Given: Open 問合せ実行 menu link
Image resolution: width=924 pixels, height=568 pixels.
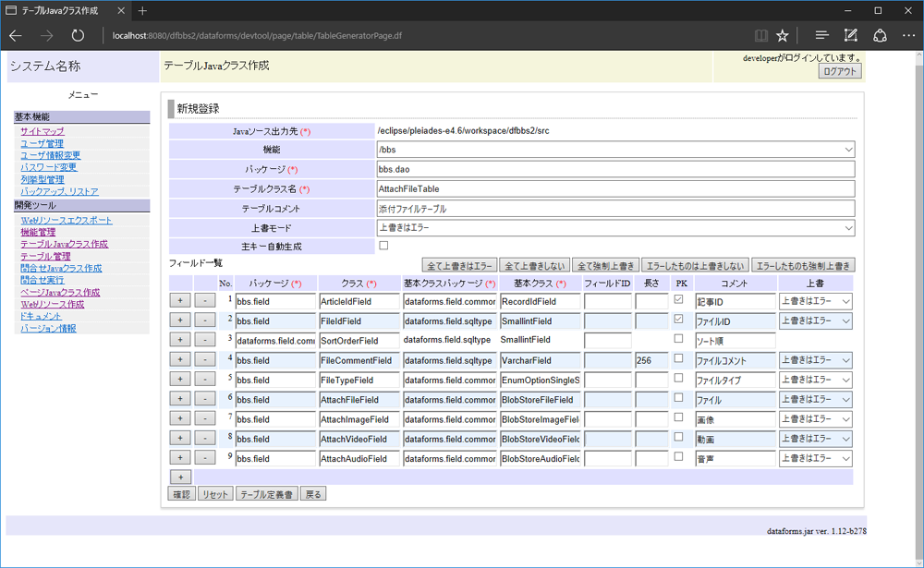Looking at the screenshot, I should click(x=42, y=280).
